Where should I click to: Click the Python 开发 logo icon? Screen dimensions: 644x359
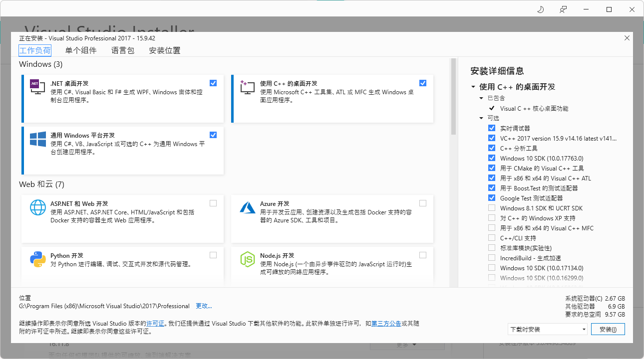pos(38,259)
